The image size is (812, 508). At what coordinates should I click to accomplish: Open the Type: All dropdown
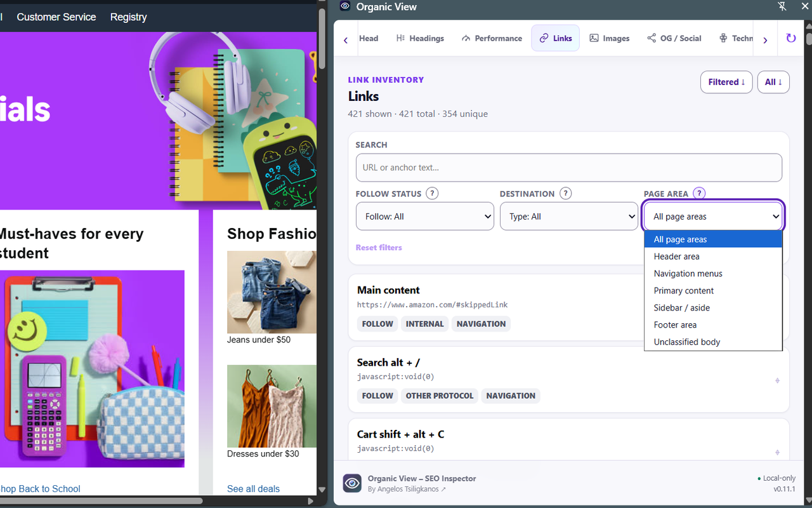point(569,217)
